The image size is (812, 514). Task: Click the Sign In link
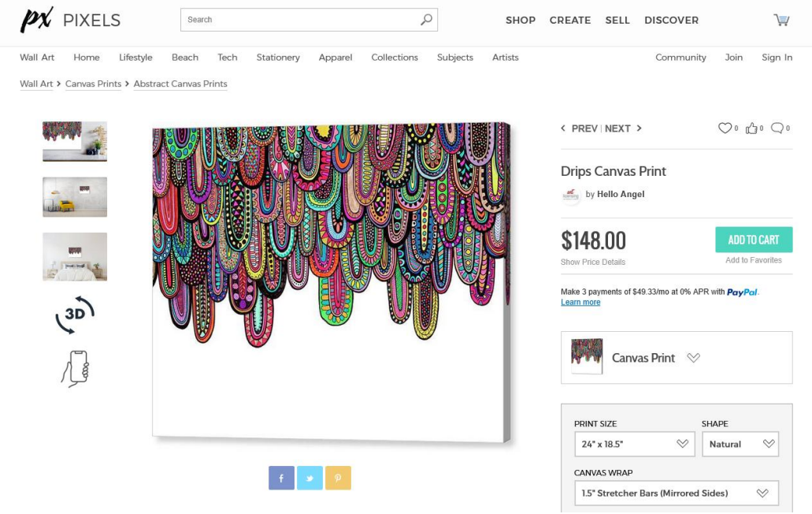777,58
